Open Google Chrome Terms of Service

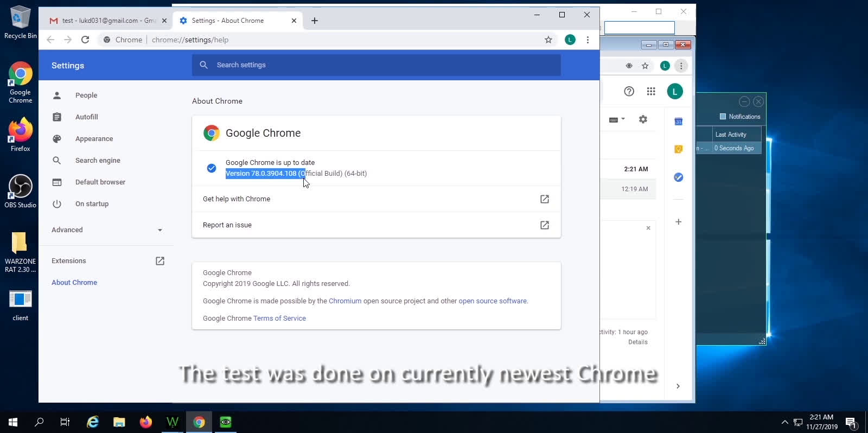[279, 319]
